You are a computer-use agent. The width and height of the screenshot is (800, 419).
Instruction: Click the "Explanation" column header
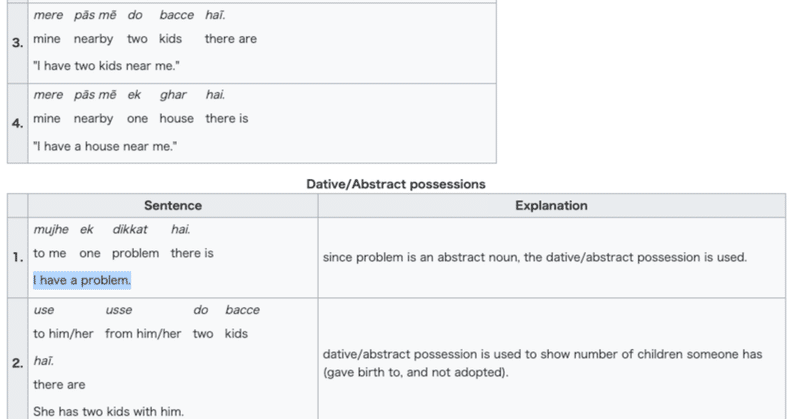551,205
